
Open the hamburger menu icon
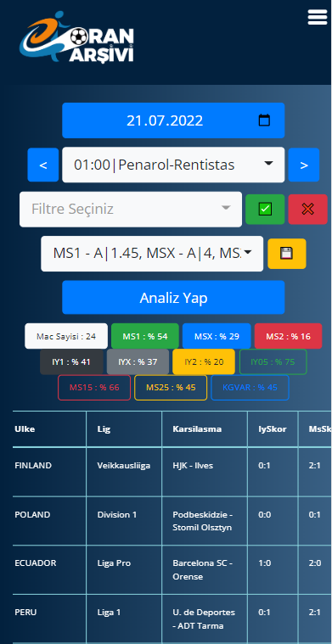point(318,17)
